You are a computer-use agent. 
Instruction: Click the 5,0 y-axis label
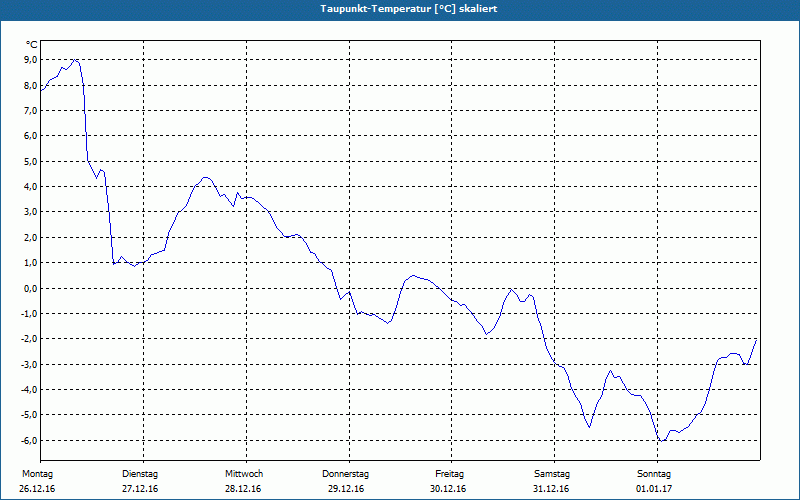[x=31, y=161]
